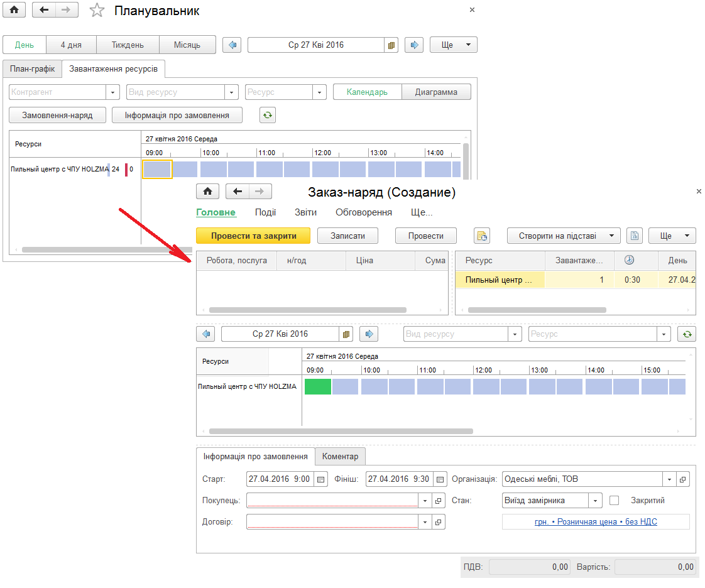Viewport: 705px width, 588px height.
Task: Switch view to Місяць
Action: (x=187, y=45)
